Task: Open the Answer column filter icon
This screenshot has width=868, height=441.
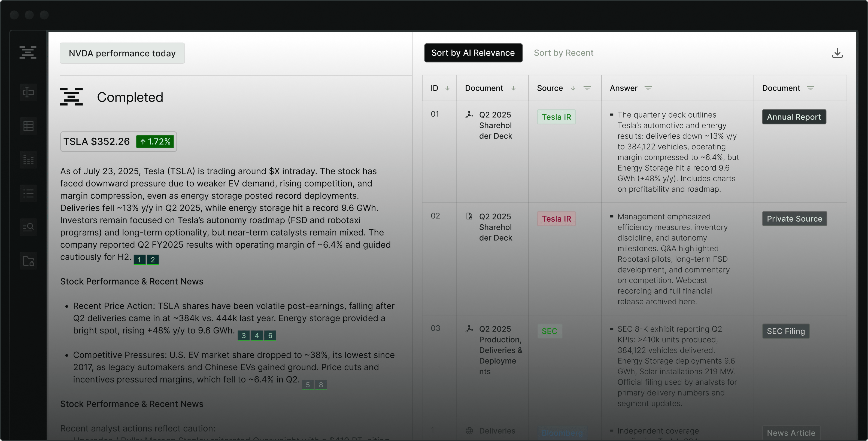Action: pos(648,88)
